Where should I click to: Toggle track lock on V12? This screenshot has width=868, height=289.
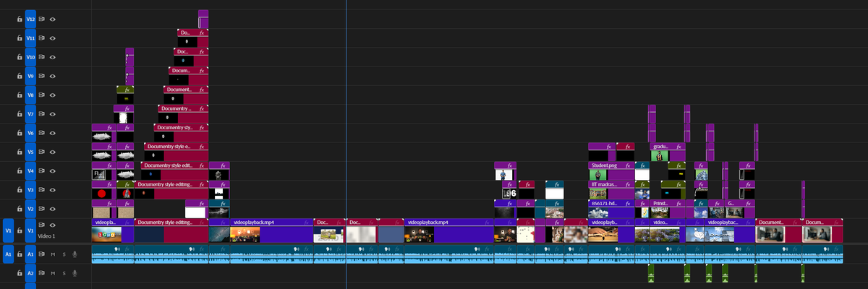[20, 19]
